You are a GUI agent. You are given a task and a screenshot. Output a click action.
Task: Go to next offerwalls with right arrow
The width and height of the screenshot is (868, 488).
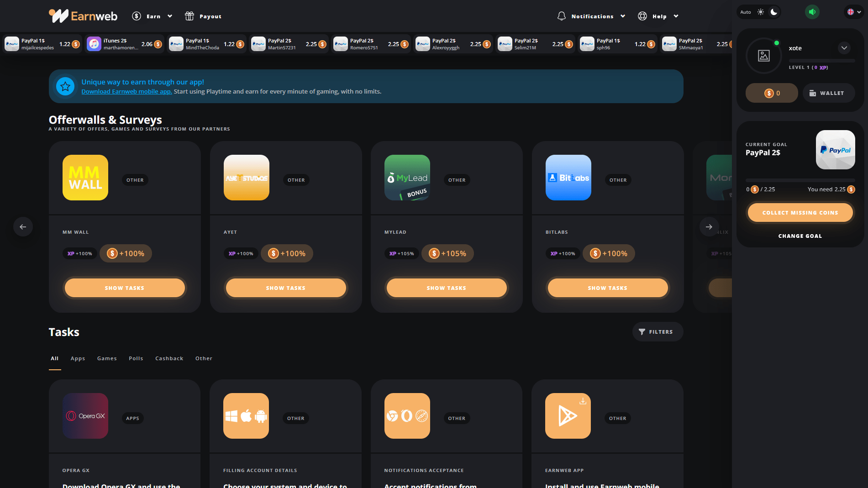tap(709, 227)
